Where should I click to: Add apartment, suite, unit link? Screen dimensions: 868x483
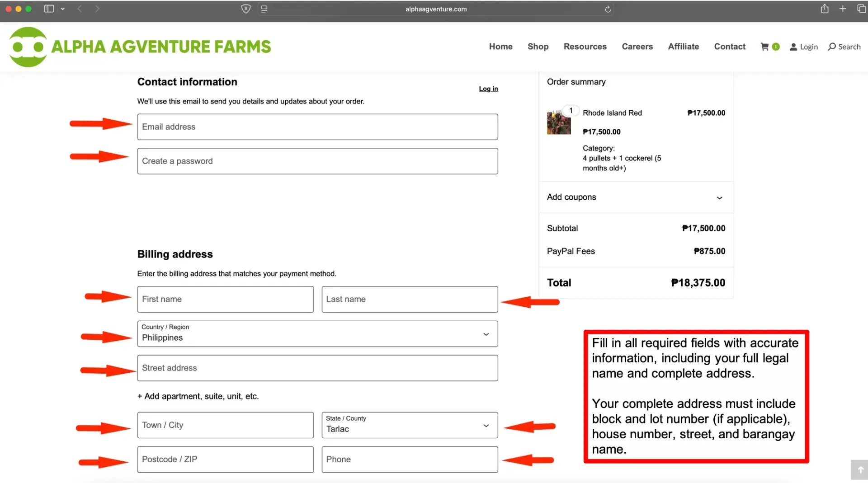point(198,396)
